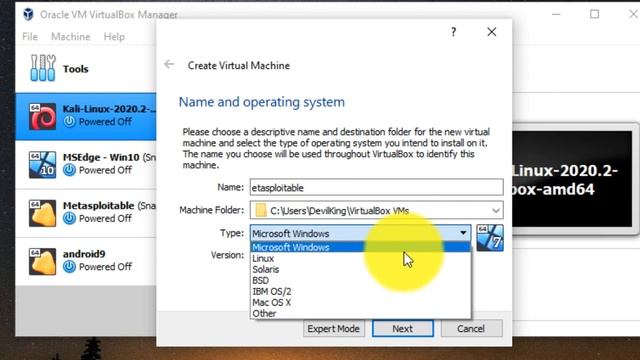Click the Metasploitable VM icon
640x360 pixels.
pos(42,213)
